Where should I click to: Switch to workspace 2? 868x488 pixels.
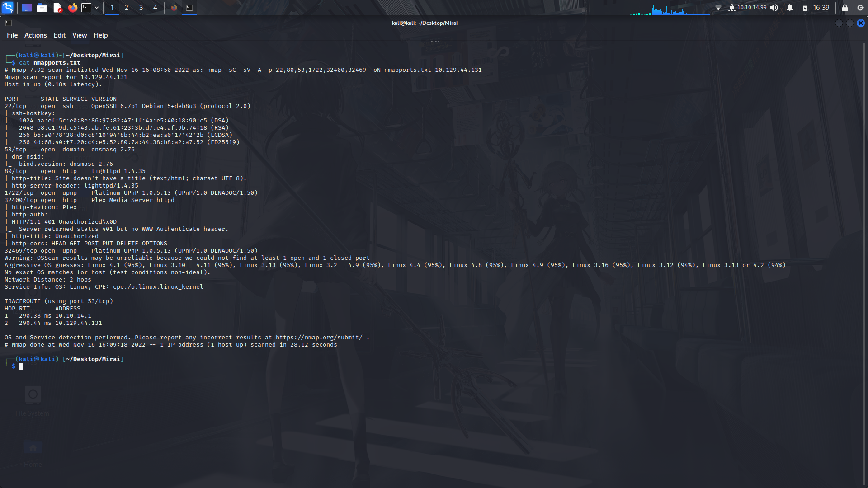pyautogui.click(x=127, y=8)
